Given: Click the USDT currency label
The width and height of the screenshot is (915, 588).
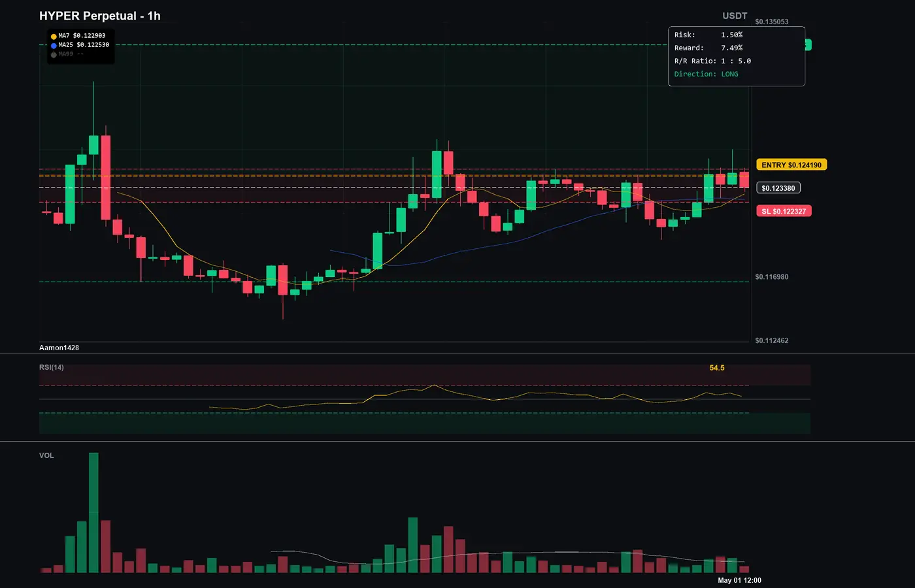Looking at the screenshot, I should click(x=735, y=16).
